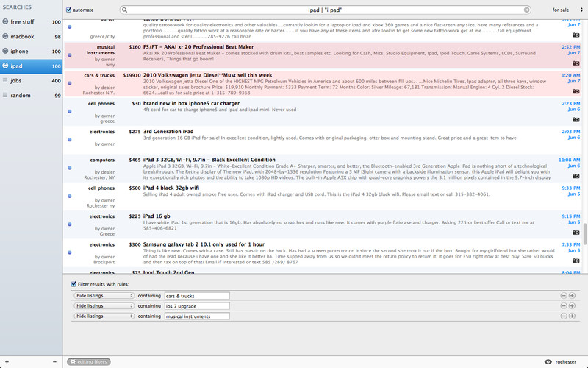
Task: Open the 'Samsung galaxy tab 2 10.1' listing title
Action: pos(204,244)
